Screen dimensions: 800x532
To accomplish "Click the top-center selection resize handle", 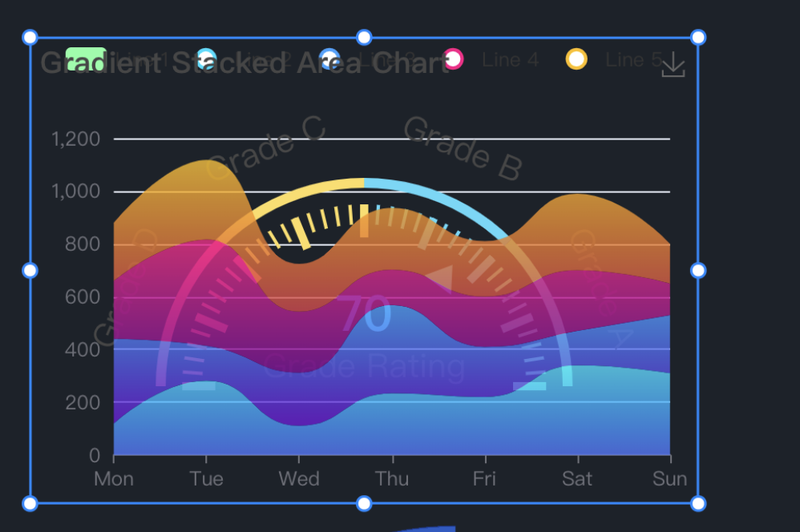I will (364, 38).
